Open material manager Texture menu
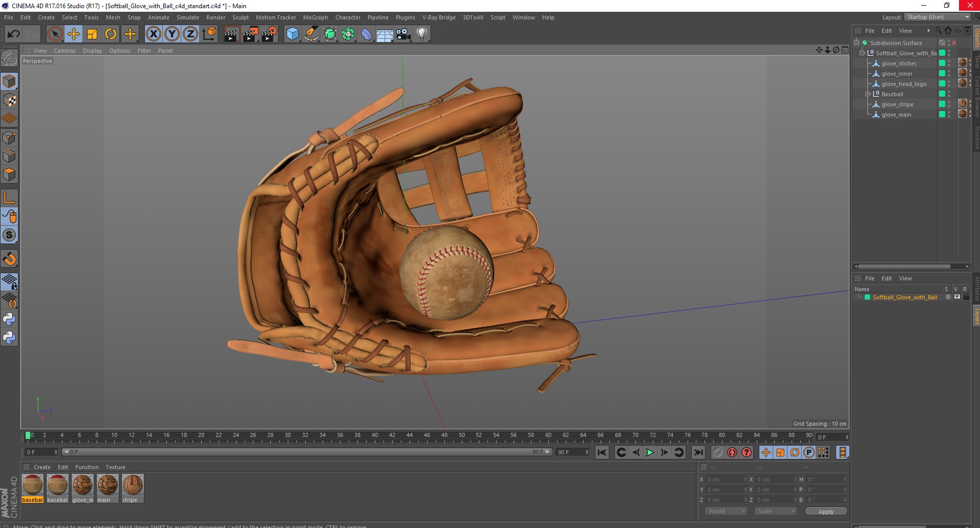980x528 pixels. 115,467
